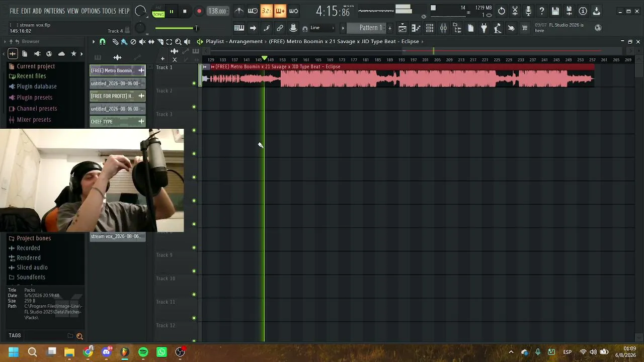Select the Paint brush tool in playlist
The width and height of the screenshot is (644, 362).
point(124,42)
